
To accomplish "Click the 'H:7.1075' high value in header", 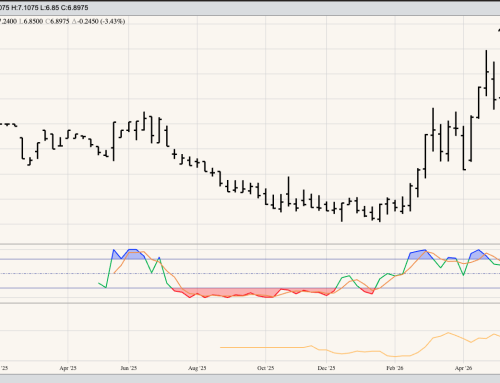I will (25, 7).
